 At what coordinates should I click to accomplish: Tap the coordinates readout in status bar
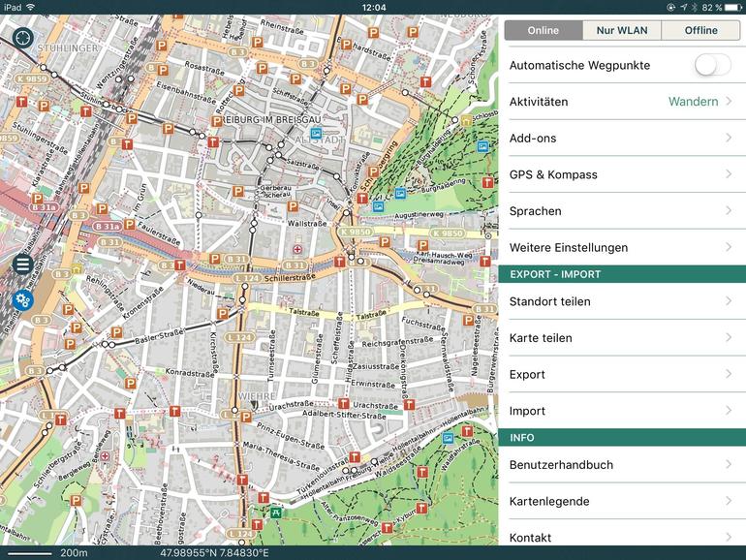[x=214, y=552]
